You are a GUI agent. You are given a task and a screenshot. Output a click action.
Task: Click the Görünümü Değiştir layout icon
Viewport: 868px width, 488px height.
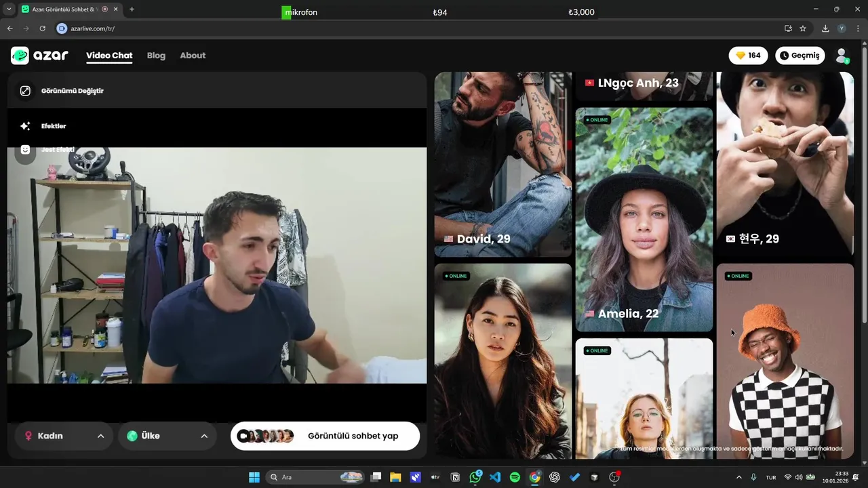[x=25, y=91]
